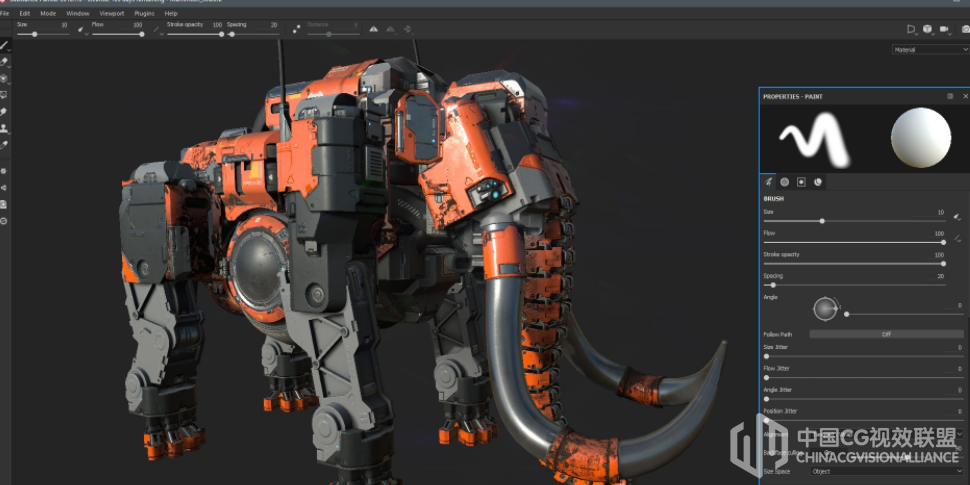Adjust the Flow slider in Properties panel
This screenshot has height=485, width=970.
coord(854,242)
